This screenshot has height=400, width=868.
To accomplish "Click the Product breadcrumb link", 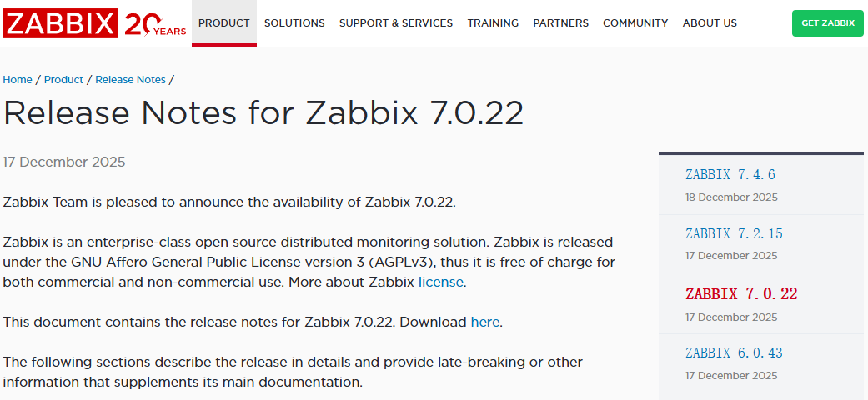I will click(x=63, y=80).
